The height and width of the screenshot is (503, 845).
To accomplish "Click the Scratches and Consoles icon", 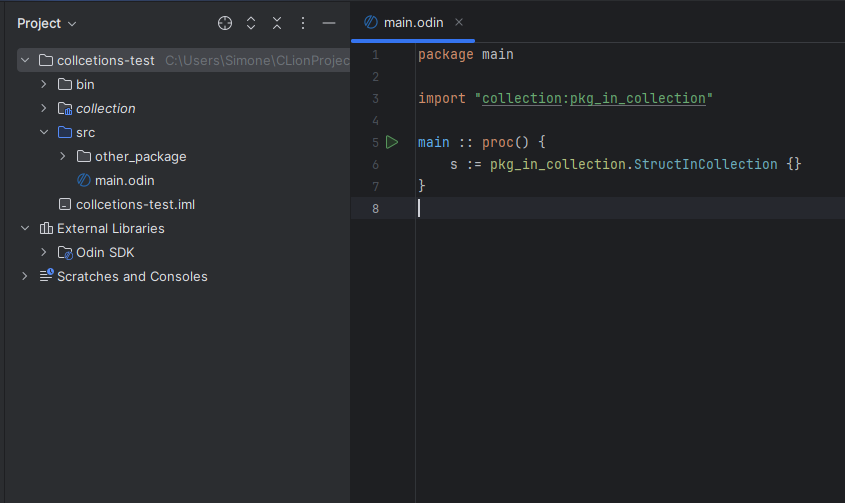I will point(46,275).
